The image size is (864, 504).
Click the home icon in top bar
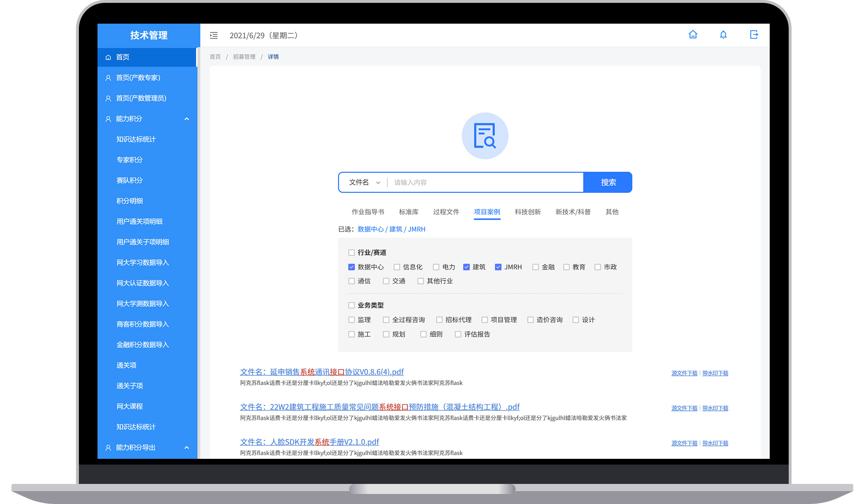click(x=693, y=35)
